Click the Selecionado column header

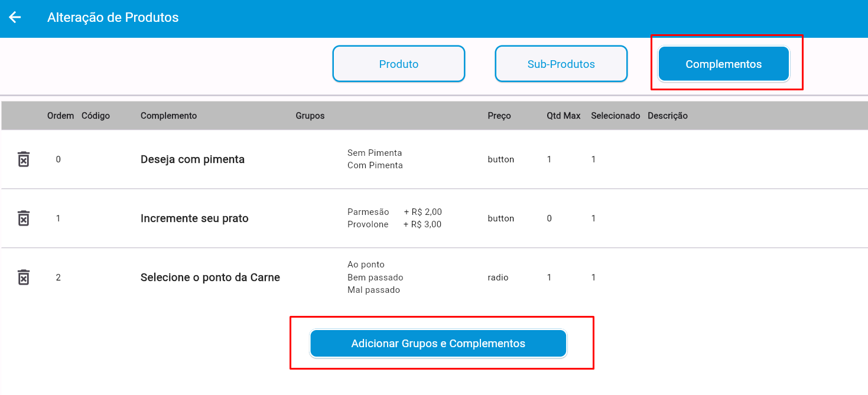coord(615,116)
